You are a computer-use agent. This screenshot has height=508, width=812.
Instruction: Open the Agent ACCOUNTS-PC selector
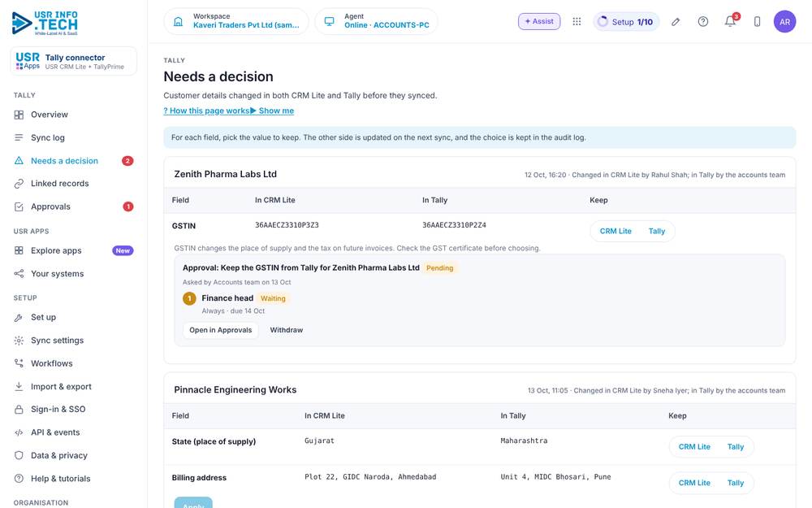[x=377, y=21]
